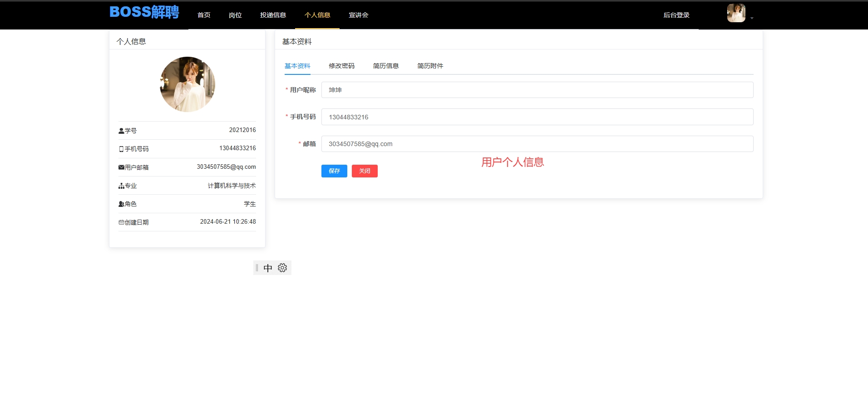Click the BOSS解聘 site logo
Image resolution: width=868 pixels, height=412 pixels.
[x=144, y=12]
